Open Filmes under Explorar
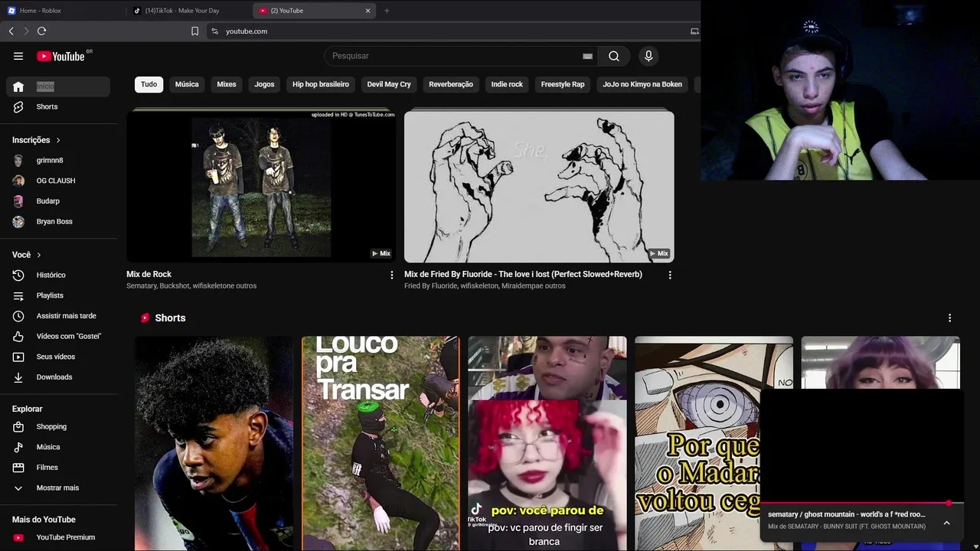Viewport: 980px width, 551px height. pyautogui.click(x=58, y=467)
